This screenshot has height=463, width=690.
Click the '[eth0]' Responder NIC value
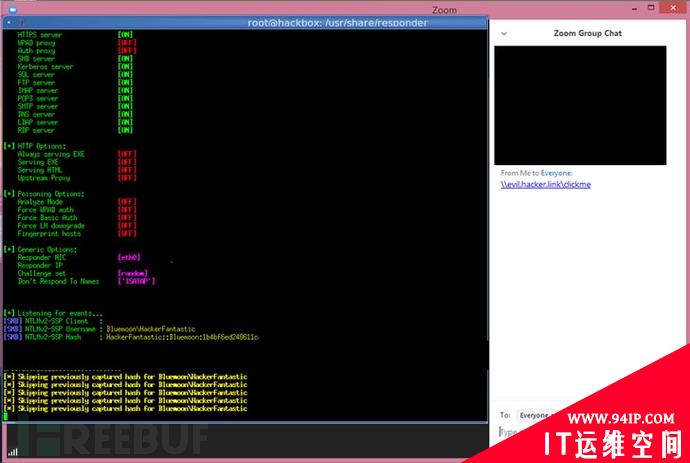129,257
